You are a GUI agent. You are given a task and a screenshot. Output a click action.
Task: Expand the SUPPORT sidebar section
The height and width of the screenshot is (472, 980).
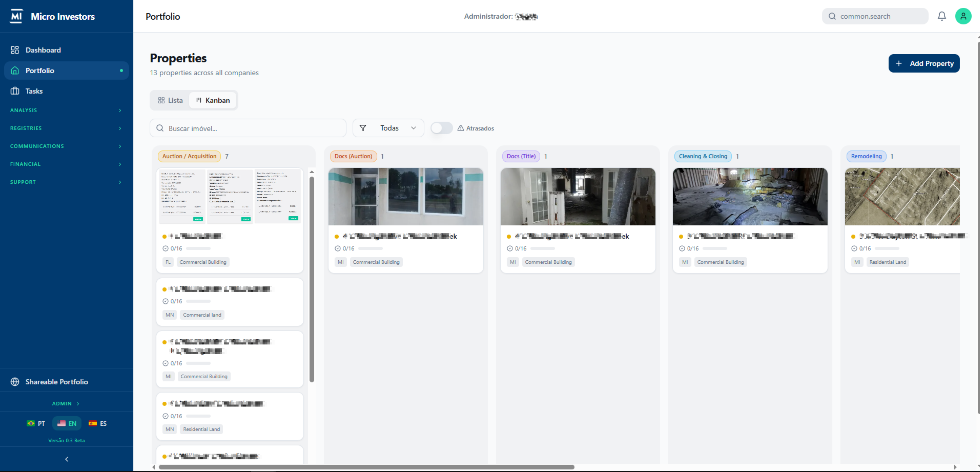(67, 182)
